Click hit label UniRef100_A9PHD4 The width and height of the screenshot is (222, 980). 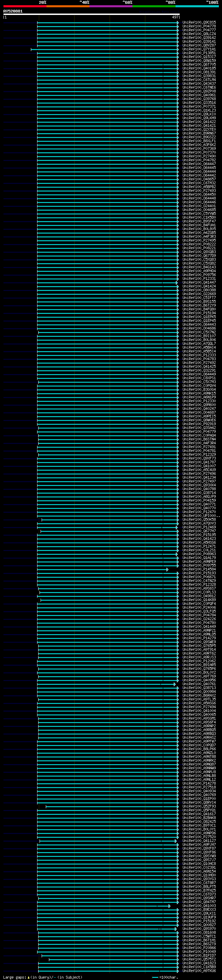pos(199,271)
